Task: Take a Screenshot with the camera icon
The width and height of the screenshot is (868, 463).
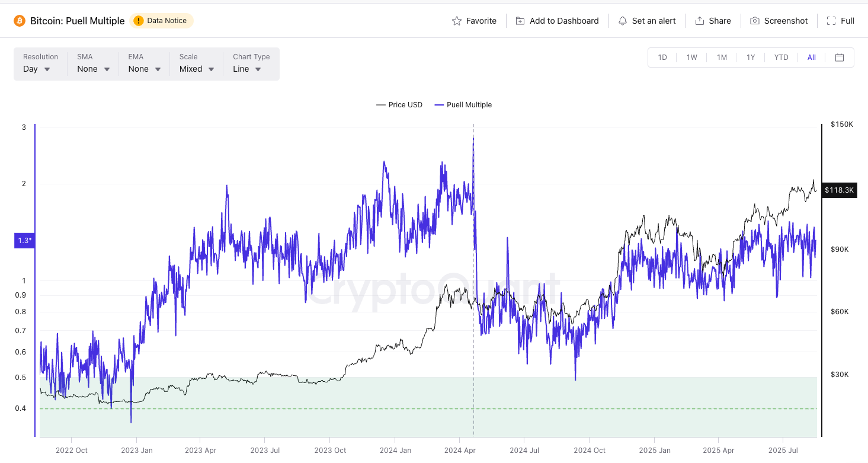Action: tap(779, 21)
